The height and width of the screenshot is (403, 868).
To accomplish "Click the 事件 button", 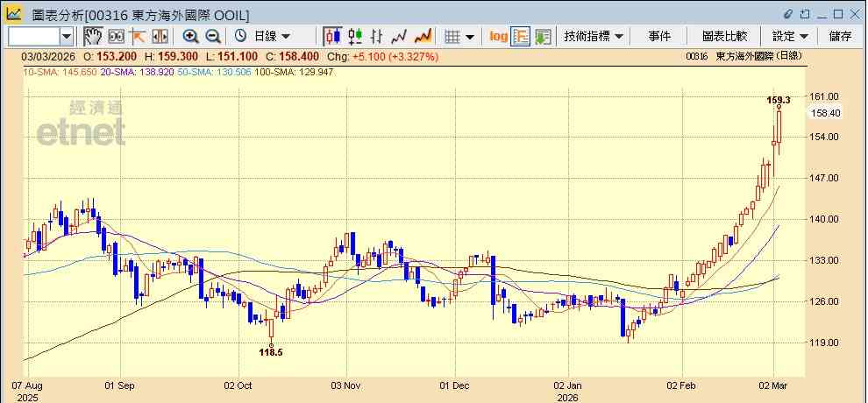I will [x=659, y=37].
